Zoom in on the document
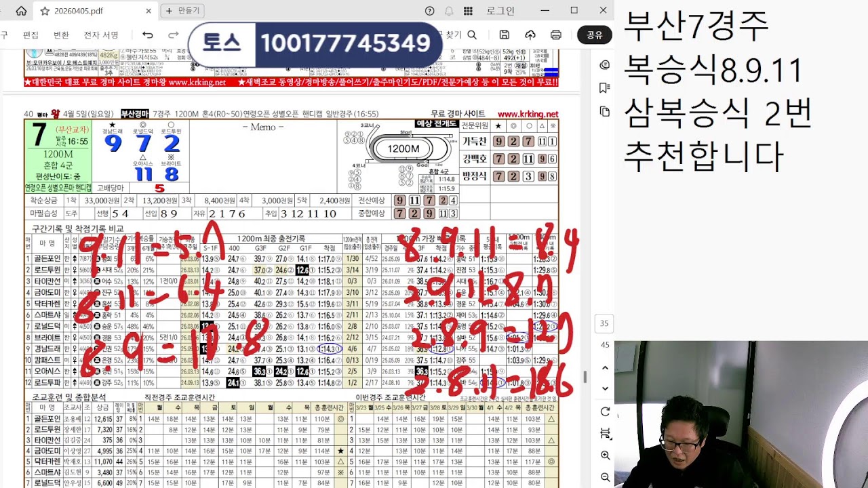 click(x=605, y=456)
